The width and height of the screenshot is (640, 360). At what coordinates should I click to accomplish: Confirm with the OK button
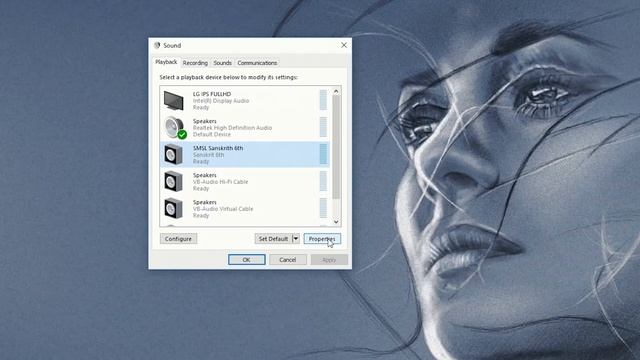click(x=247, y=260)
